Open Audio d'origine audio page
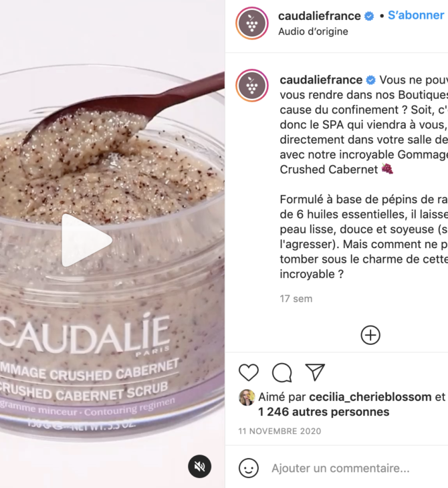 pyautogui.click(x=313, y=31)
